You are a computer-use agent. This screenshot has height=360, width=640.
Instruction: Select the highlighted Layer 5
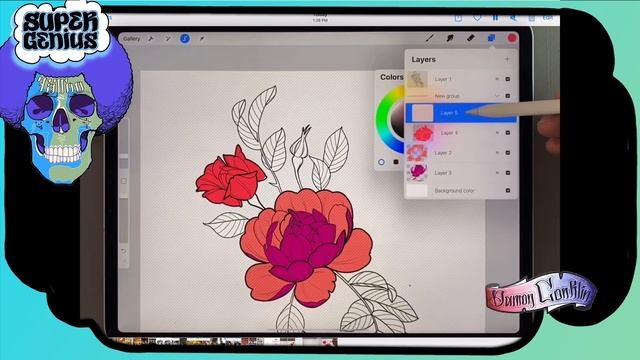[461, 113]
